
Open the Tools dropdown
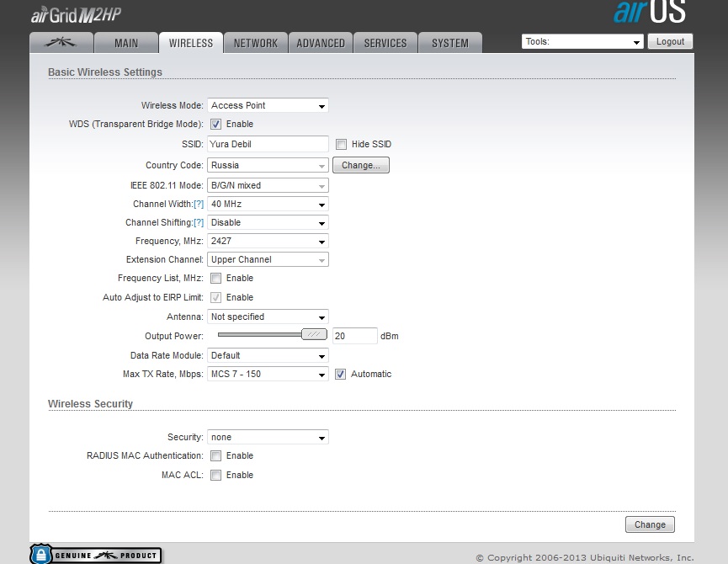point(582,42)
